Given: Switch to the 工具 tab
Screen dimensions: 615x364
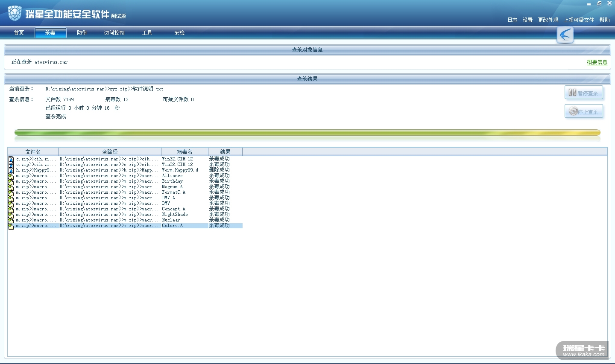Looking at the screenshot, I should click(147, 33).
